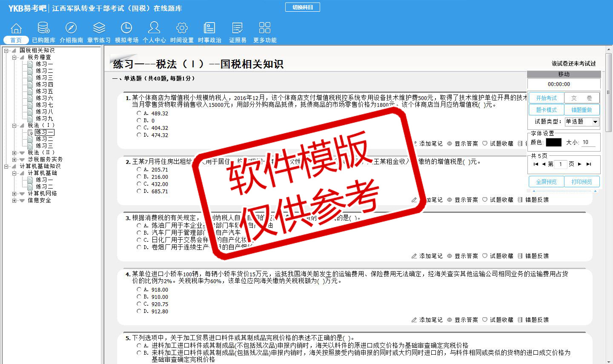Click the black font color swatch
The width and height of the screenshot is (613, 364).
pyautogui.click(x=553, y=142)
